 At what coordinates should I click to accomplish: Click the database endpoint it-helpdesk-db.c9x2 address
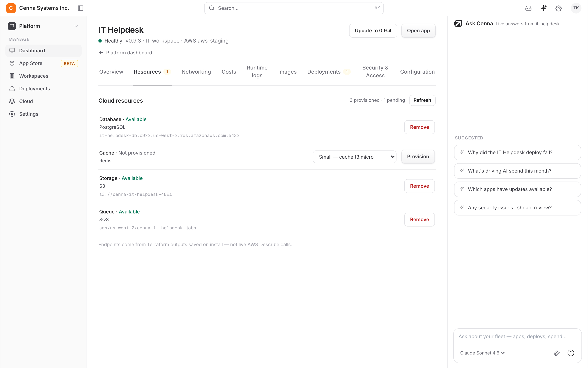coord(169,136)
